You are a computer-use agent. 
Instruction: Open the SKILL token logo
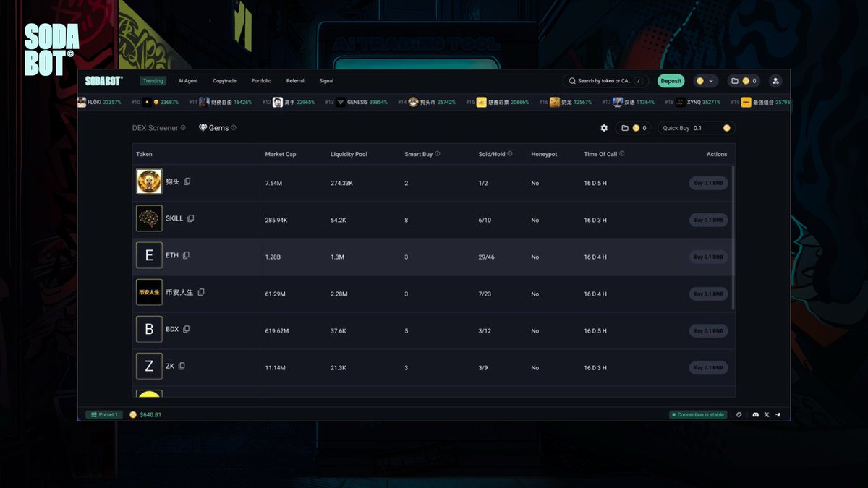(149, 218)
